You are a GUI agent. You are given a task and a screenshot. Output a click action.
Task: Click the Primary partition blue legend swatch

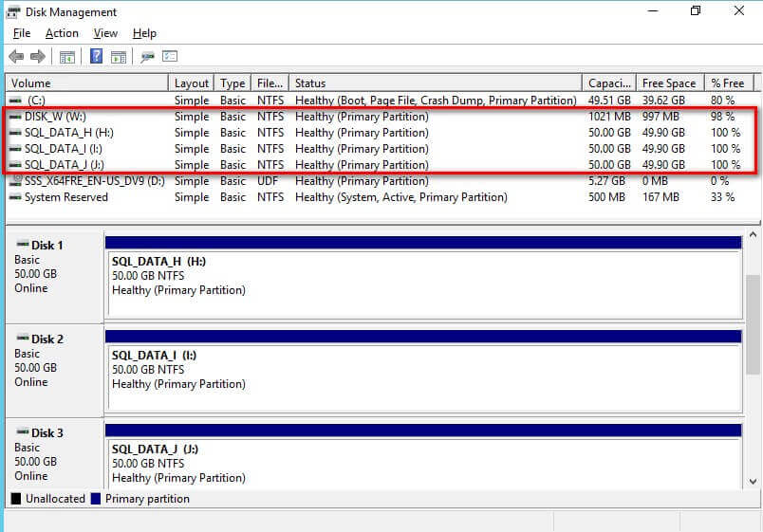(x=95, y=499)
